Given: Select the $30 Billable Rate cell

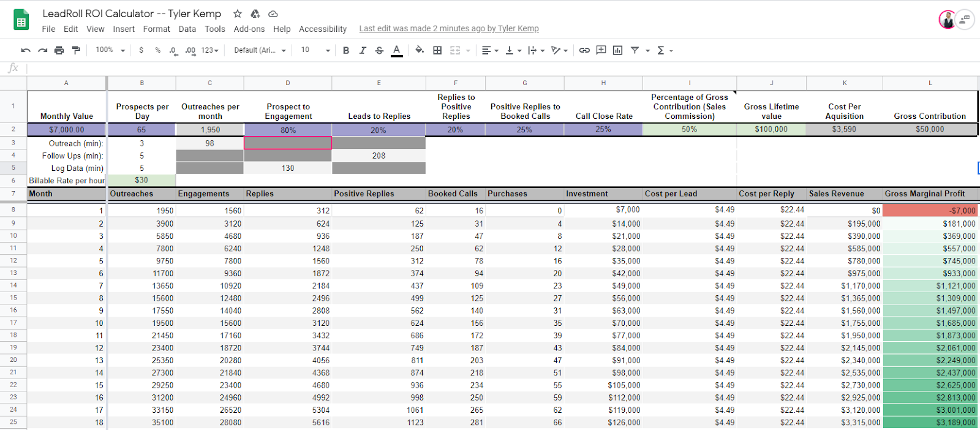Looking at the screenshot, I should click(141, 180).
